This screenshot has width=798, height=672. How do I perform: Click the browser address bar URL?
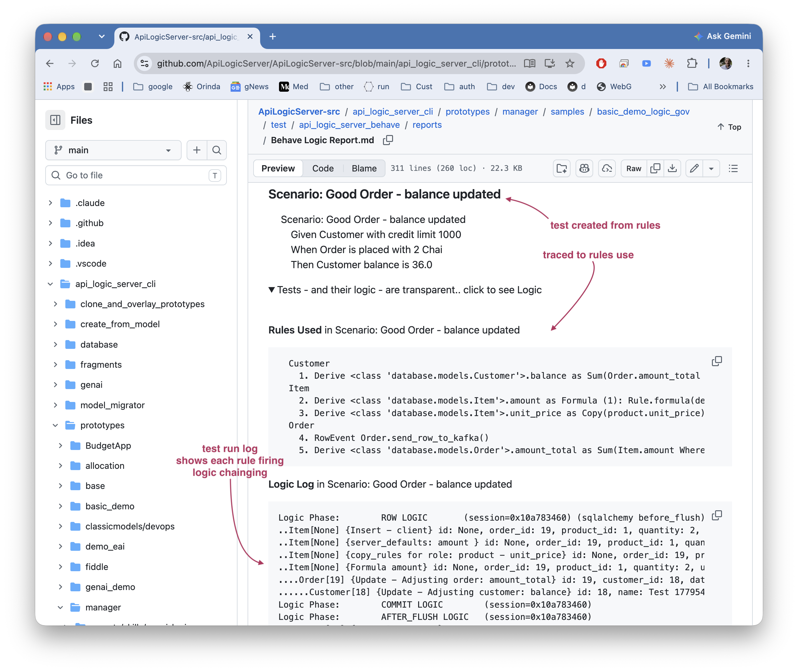coord(336,63)
